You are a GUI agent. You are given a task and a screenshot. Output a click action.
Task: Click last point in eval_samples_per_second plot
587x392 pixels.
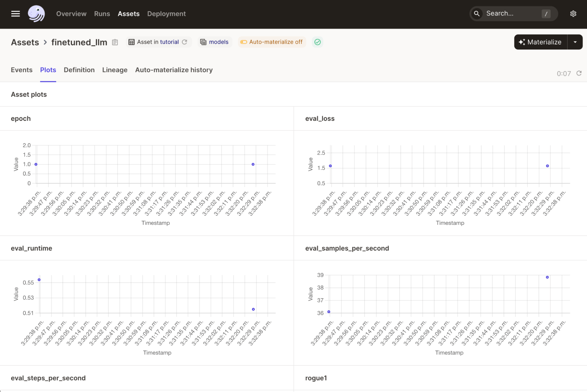click(x=547, y=277)
